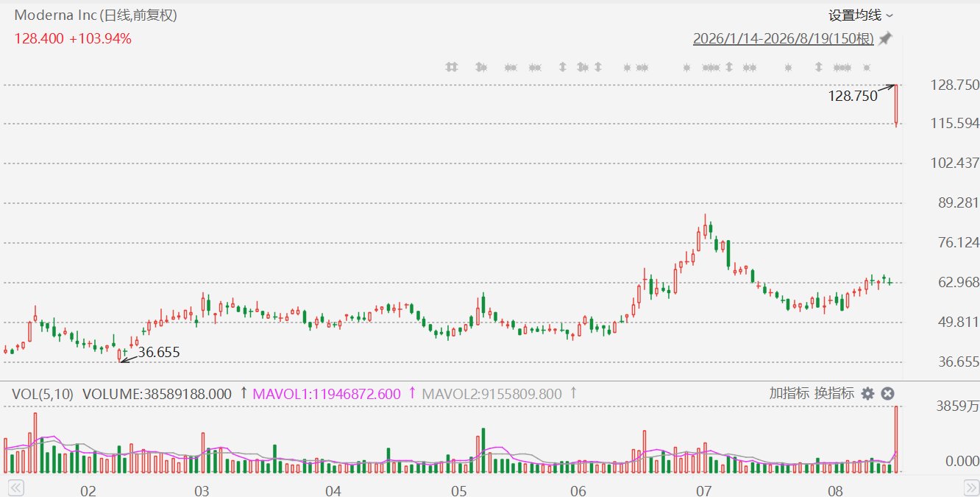
Task: Click the 2026/1/14-2026/8/19(150根) date range link
Action: (x=784, y=38)
